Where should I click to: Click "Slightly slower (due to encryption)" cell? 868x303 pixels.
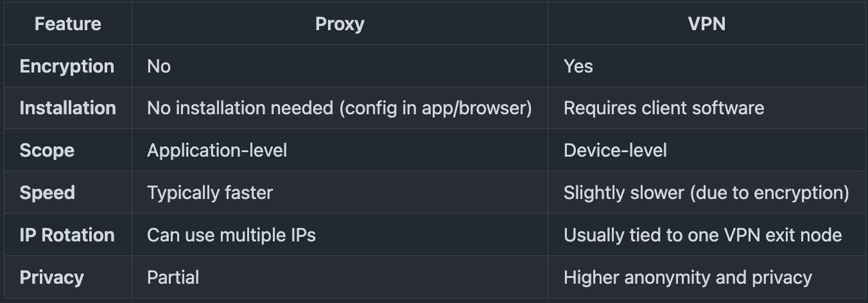tap(706, 193)
